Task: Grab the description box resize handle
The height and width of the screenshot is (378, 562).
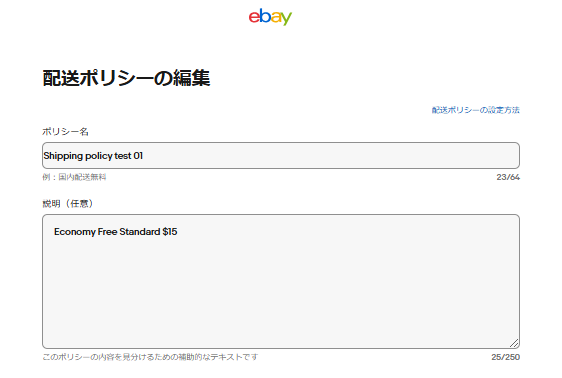Action: (514, 343)
